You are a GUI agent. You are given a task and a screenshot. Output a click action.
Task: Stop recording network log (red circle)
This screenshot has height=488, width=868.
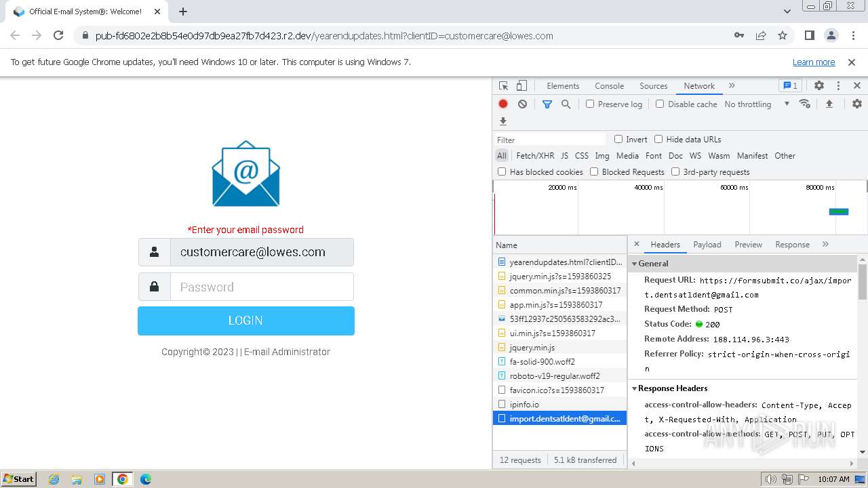(503, 104)
